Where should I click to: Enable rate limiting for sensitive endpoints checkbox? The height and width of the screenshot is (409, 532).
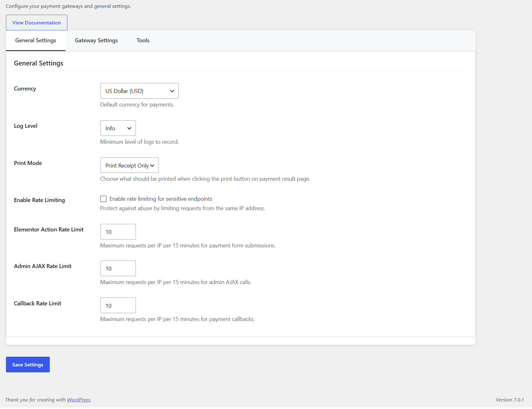tap(103, 199)
